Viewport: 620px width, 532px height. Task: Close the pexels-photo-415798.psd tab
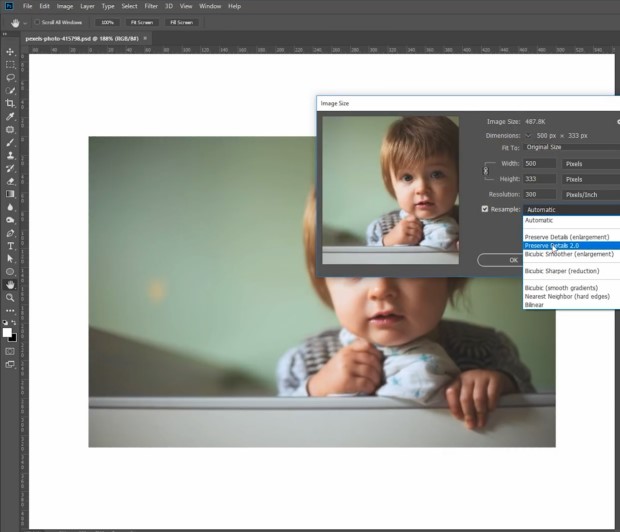145,38
